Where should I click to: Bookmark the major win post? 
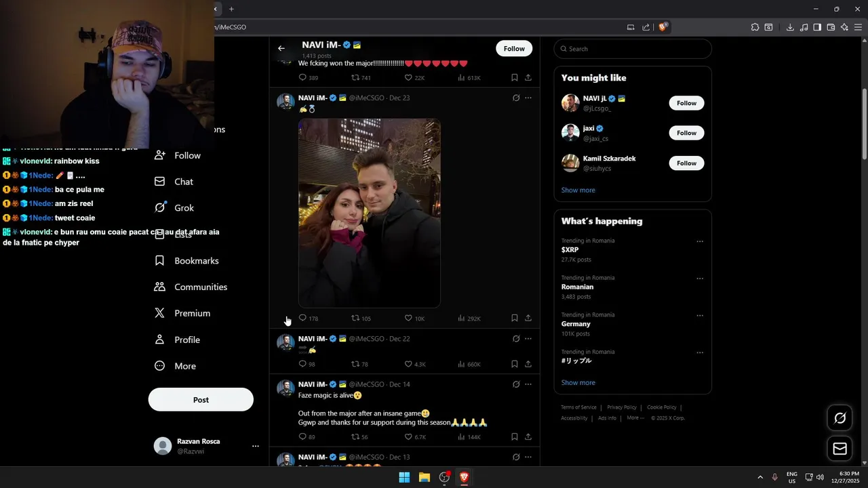click(x=515, y=78)
